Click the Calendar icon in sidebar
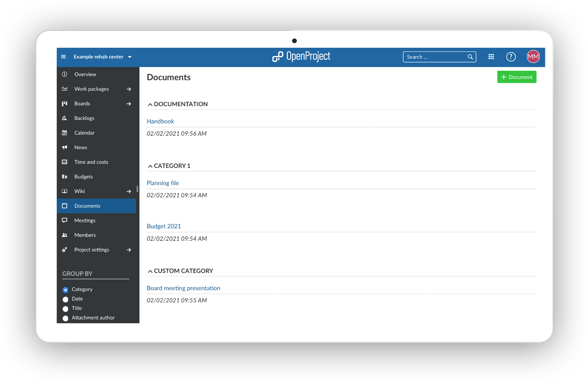Screen dimensions: 588x382 click(x=65, y=133)
